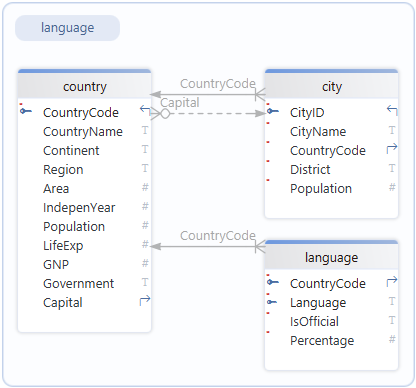Select the CountryName column
Screen dimensions: 416x388
[84, 131]
